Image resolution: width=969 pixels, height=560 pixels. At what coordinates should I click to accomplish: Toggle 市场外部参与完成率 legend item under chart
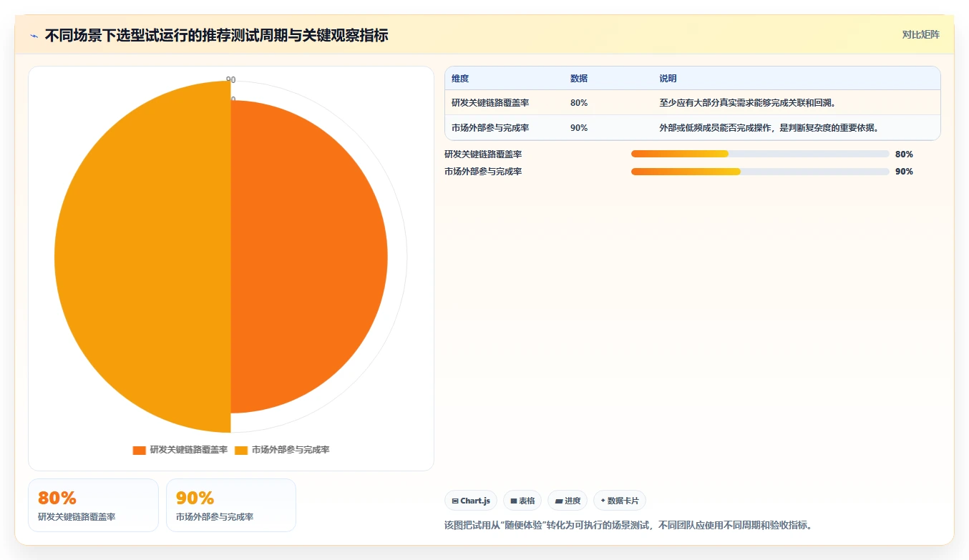(x=282, y=450)
